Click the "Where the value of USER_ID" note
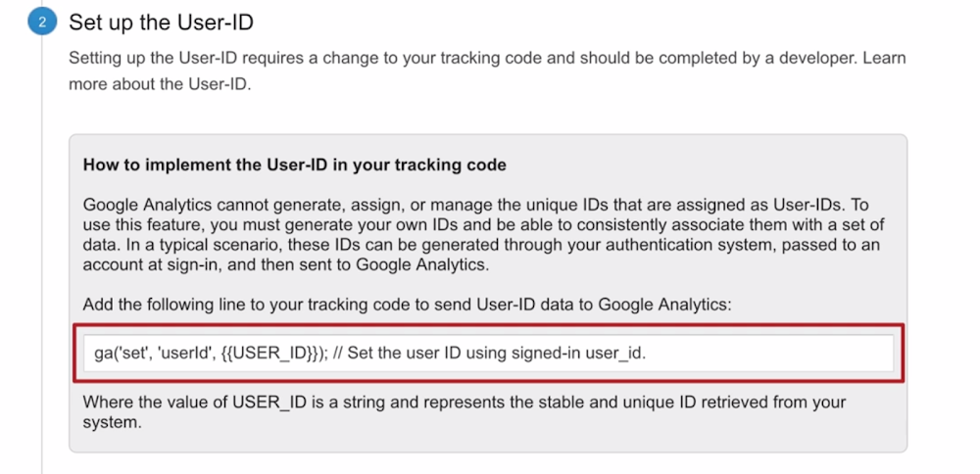 point(465,411)
